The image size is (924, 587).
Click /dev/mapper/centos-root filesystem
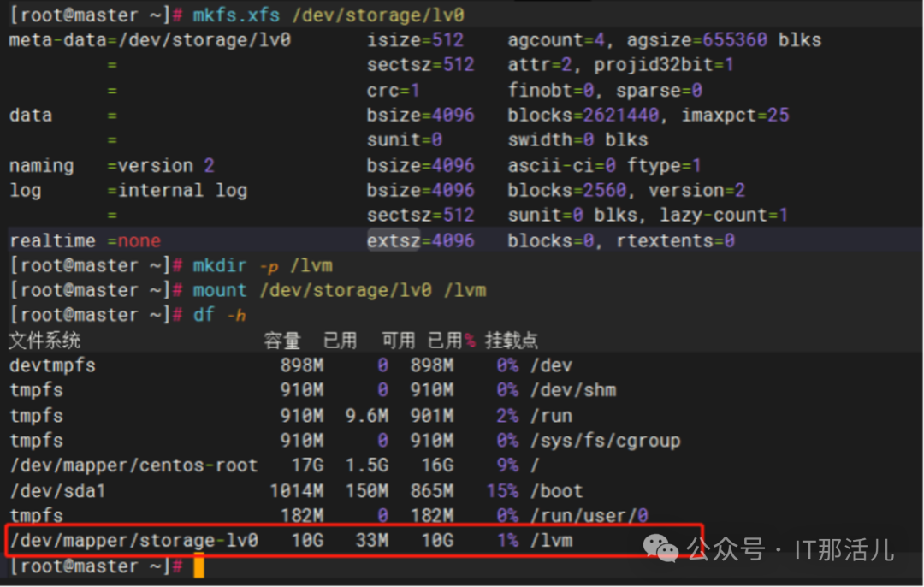click(133, 465)
